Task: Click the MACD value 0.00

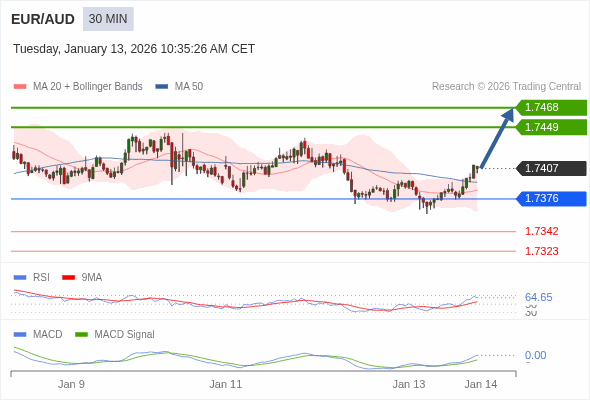Action: coord(535,355)
